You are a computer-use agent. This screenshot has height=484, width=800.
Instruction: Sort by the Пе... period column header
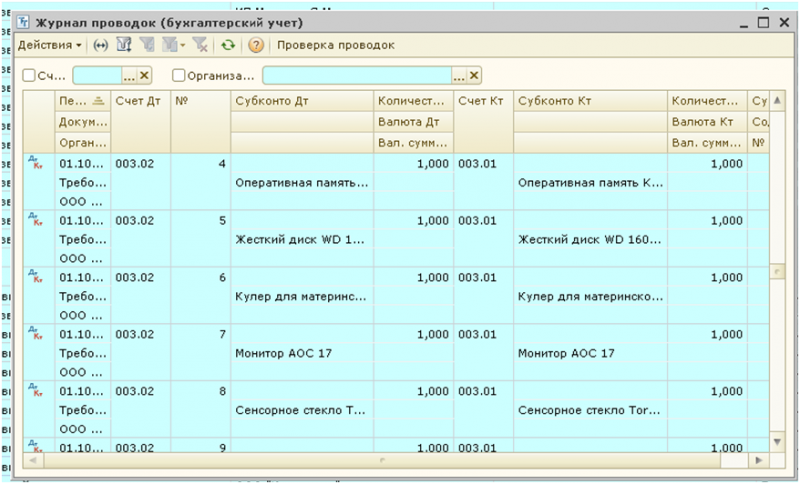pos(82,101)
